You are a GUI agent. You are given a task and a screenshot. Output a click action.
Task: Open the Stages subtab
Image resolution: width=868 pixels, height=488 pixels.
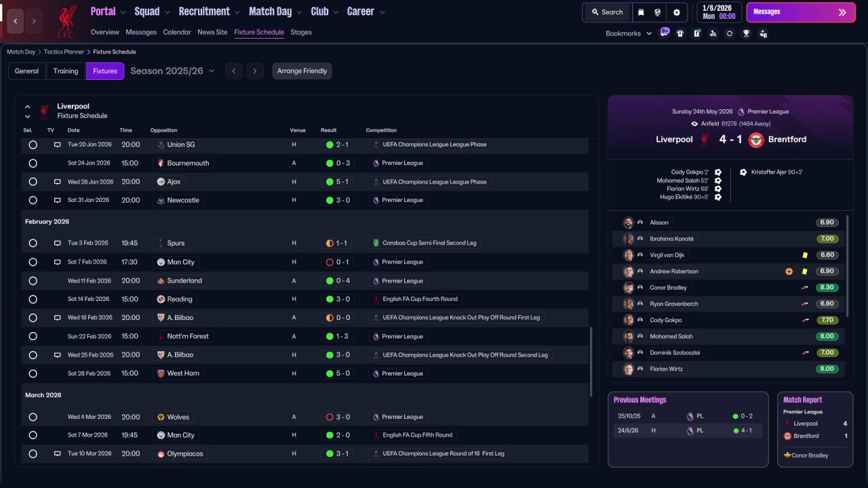tap(301, 32)
